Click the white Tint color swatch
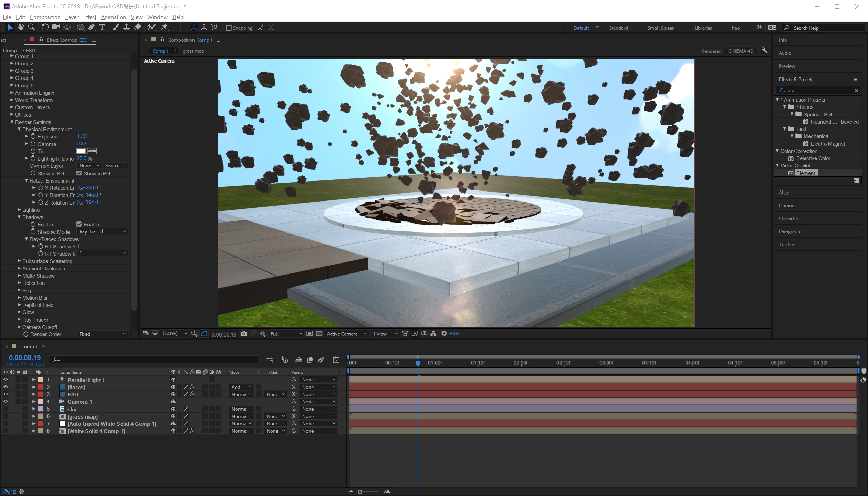Viewport: 868px width, 496px height. [x=81, y=151]
